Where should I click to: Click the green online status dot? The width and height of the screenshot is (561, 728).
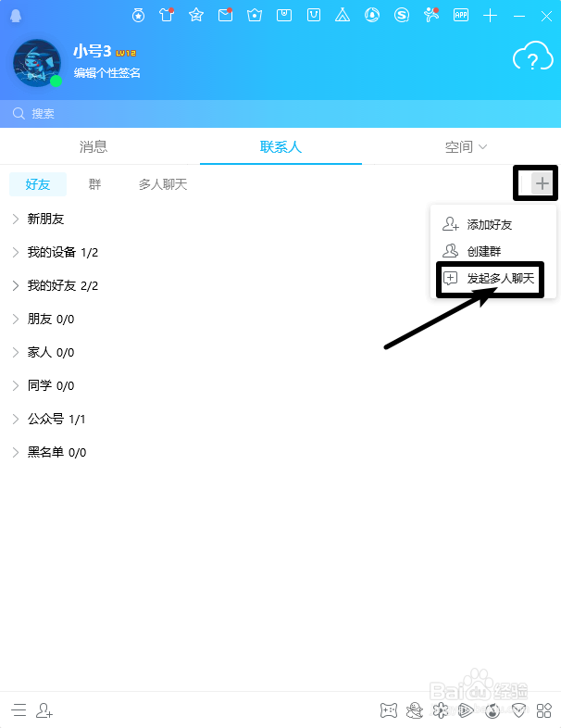56,82
